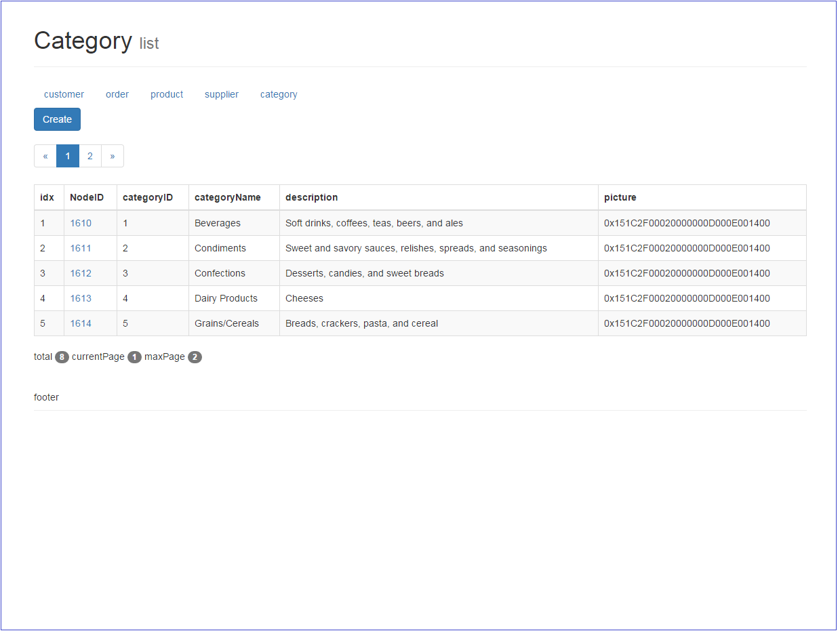This screenshot has height=633, width=840.
Task: Click the maxPage badge showing 2
Action: coord(195,356)
